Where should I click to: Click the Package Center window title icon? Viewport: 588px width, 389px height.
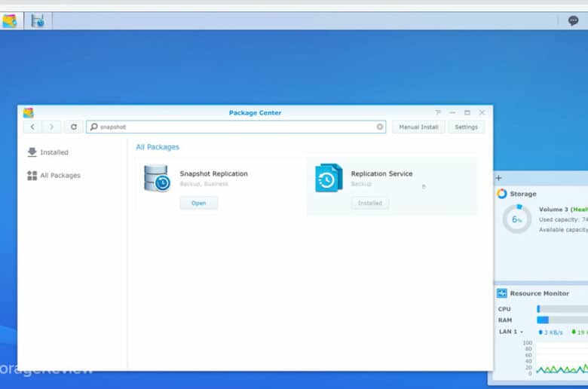click(29, 112)
